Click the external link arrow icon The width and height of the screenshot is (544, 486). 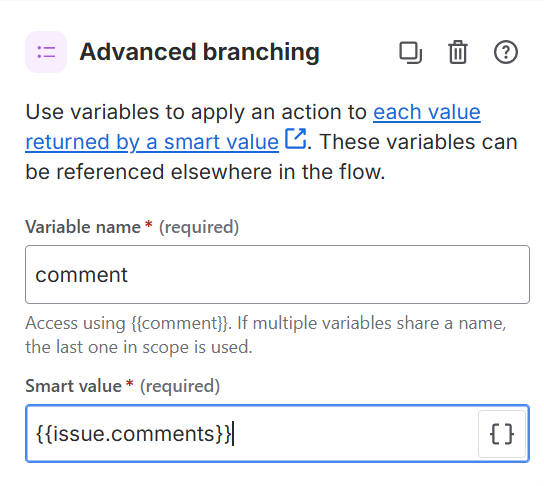point(295,138)
